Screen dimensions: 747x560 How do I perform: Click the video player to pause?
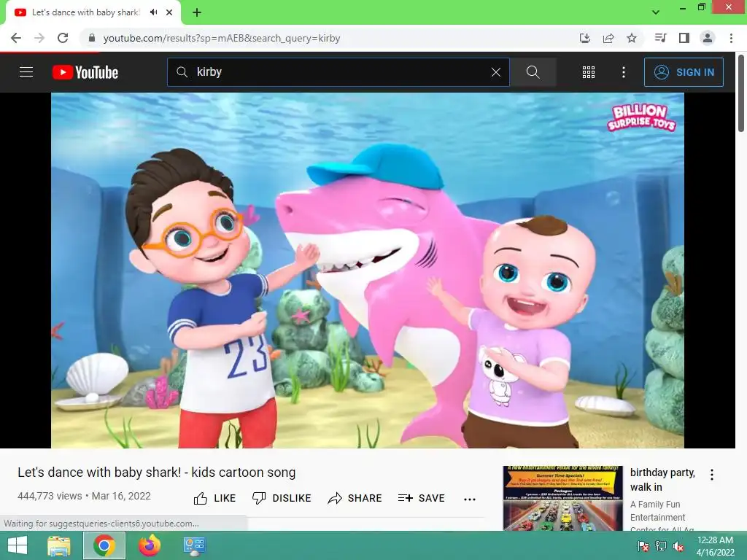[368, 270]
